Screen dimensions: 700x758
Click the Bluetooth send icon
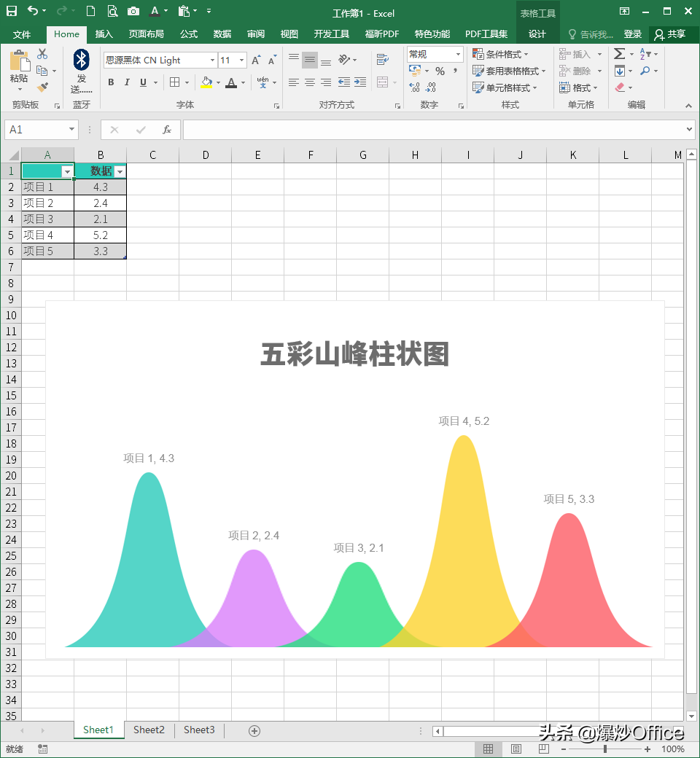click(x=81, y=60)
